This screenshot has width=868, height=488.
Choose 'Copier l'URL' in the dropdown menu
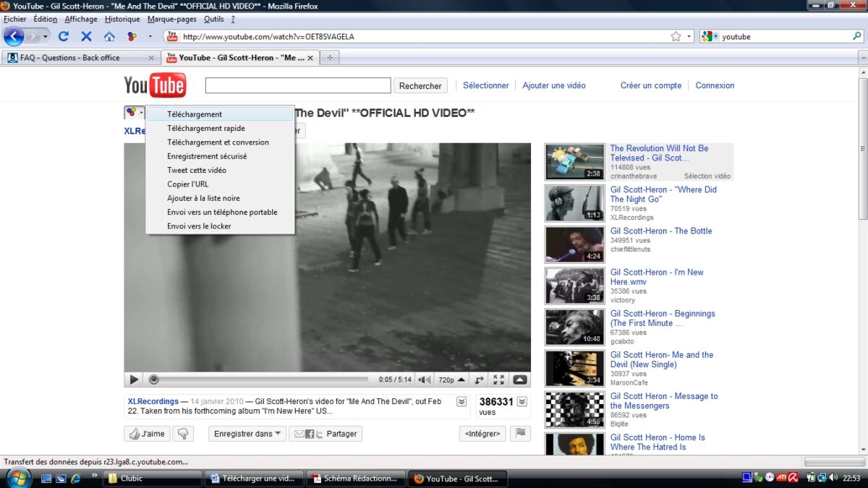(x=187, y=184)
